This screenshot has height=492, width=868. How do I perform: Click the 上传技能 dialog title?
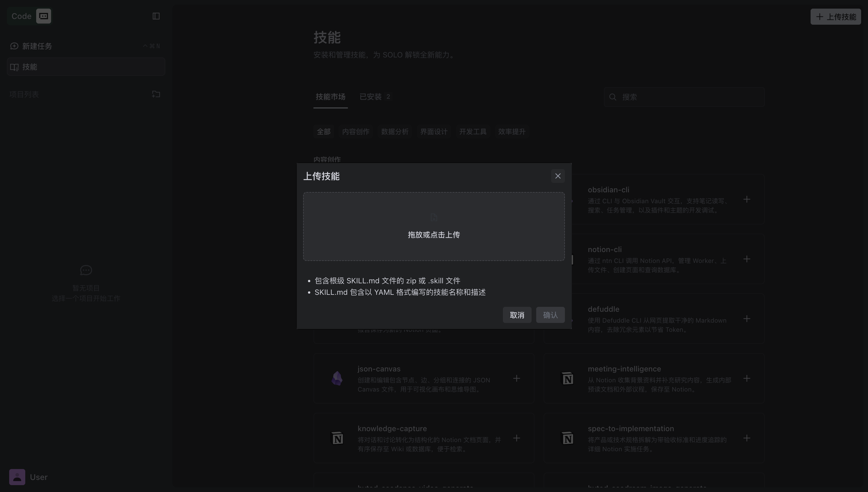[x=321, y=176]
